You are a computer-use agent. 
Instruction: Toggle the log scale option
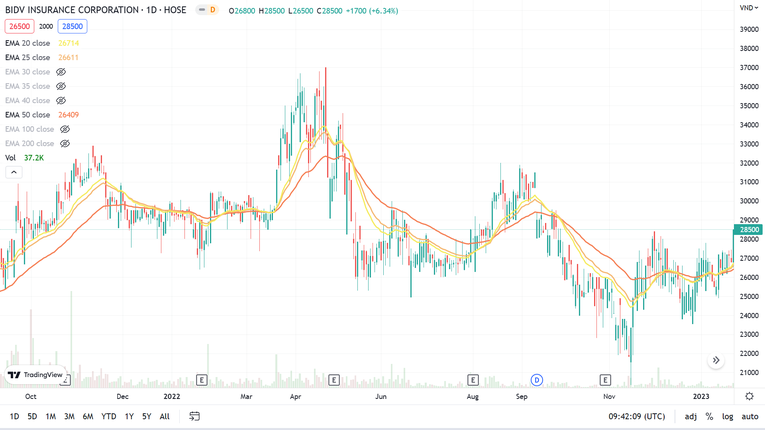click(x=727, y=416)
